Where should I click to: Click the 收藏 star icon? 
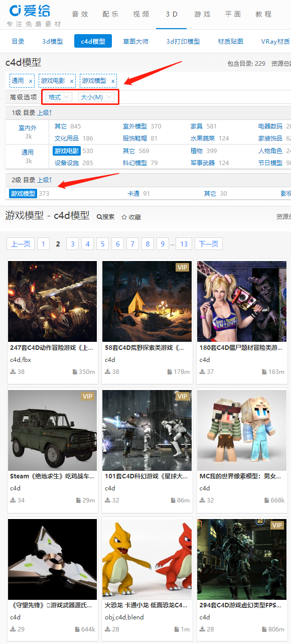124,217
